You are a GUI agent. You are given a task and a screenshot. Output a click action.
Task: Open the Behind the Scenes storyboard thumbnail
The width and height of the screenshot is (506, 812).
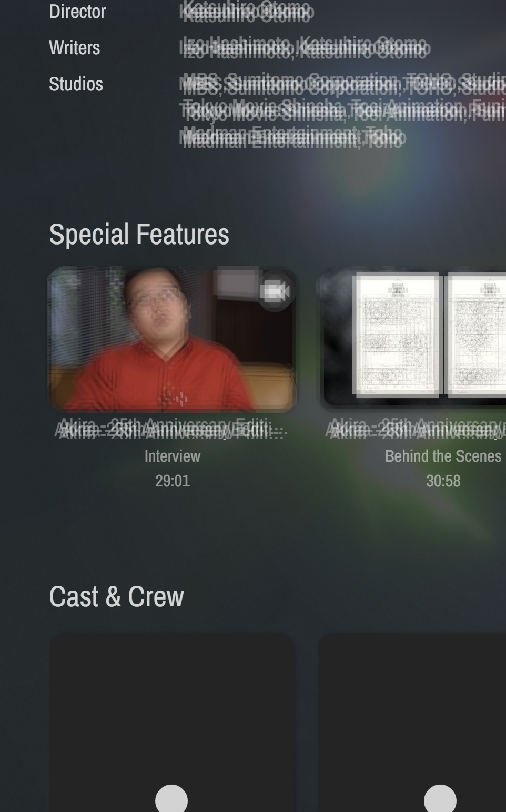(413, 339)
